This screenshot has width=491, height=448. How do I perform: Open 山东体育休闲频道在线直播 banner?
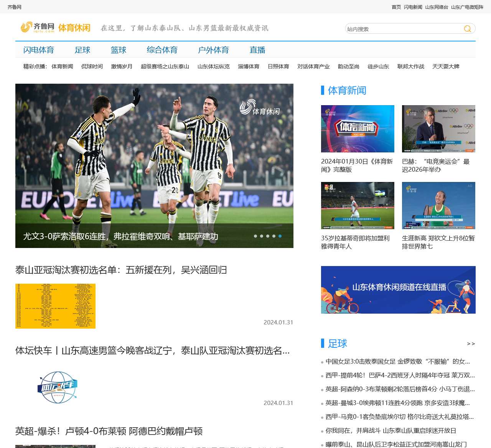tap(398, 290)
